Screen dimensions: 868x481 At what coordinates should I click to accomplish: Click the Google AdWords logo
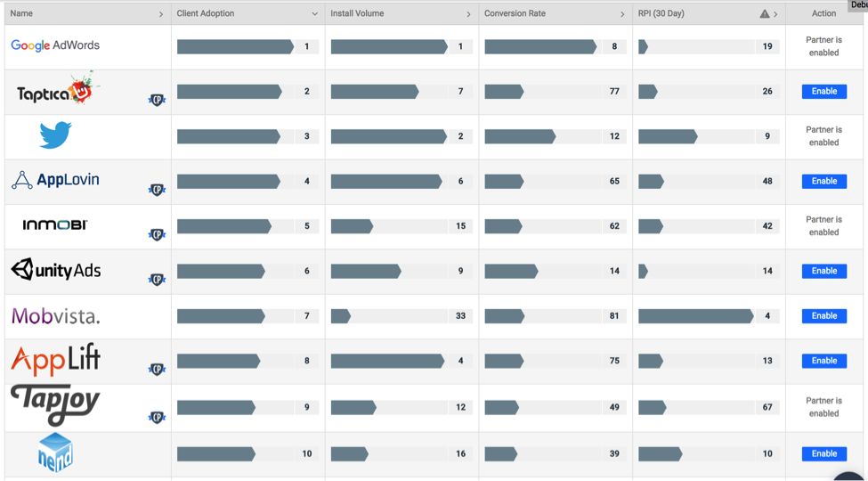pos(55,45)
